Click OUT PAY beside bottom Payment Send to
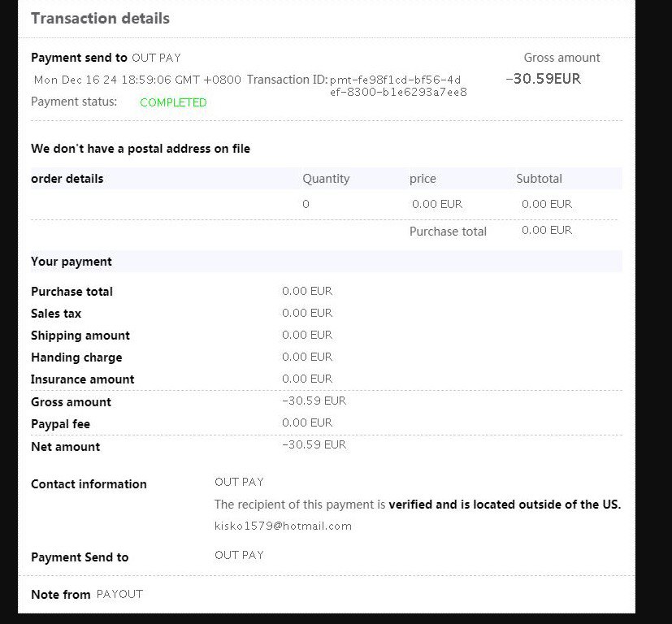The height and width of the screenshot is (624, 672). (239, 555)
